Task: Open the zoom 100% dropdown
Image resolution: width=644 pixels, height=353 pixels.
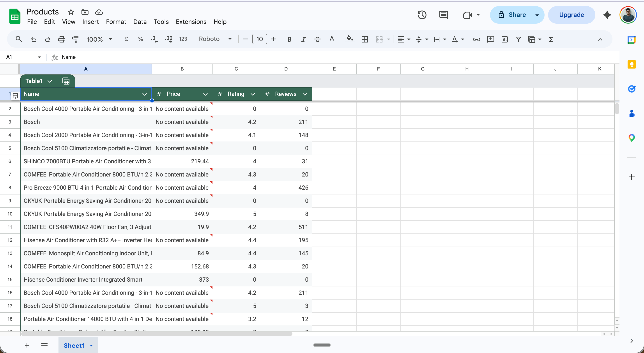Action: point(99,39)
